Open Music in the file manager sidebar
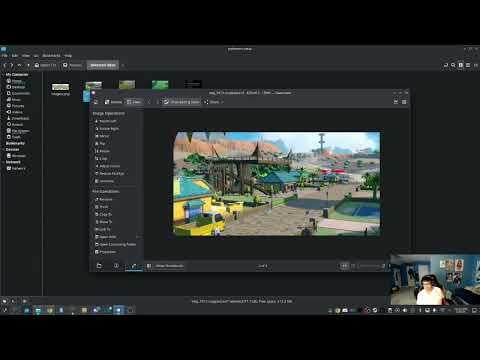This screenshot has width=480, height=360. [14, 100]
